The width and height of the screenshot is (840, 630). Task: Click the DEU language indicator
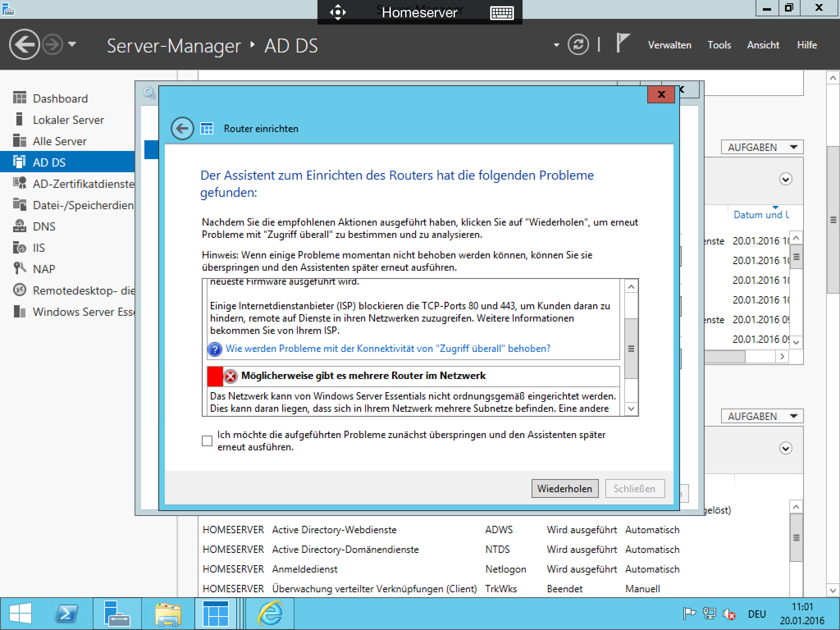point(757,614)
